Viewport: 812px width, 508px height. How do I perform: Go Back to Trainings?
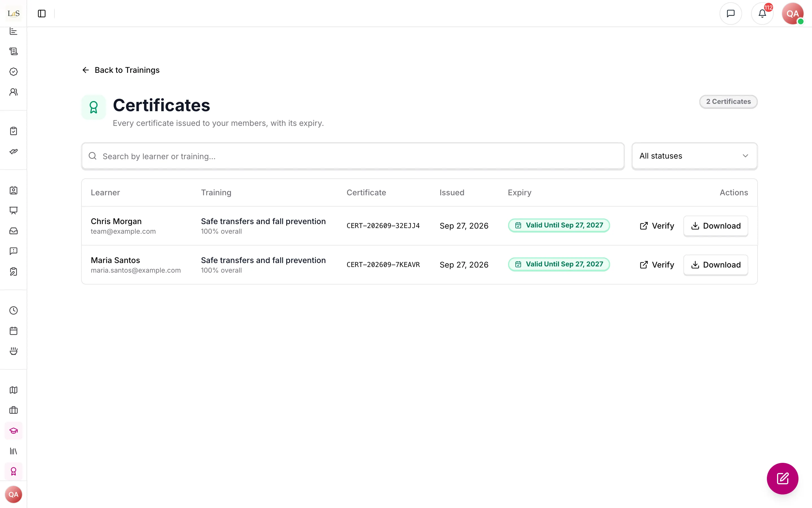121,70
